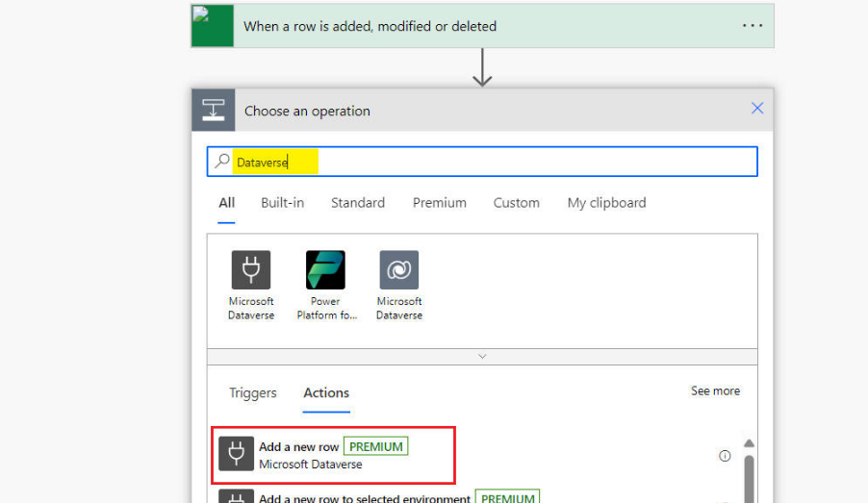Open the trigger step's three-dot menu
The width and height of the screenshot is (868, 503).
[x=752, y=26]
